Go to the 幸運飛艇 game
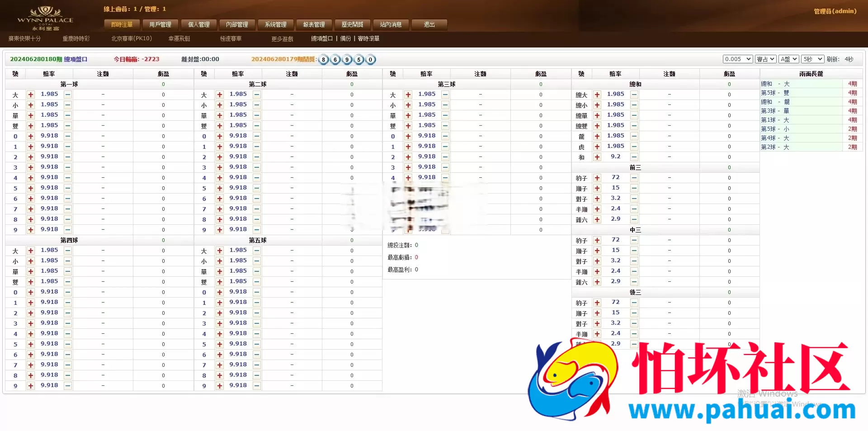 coord(179,39)
